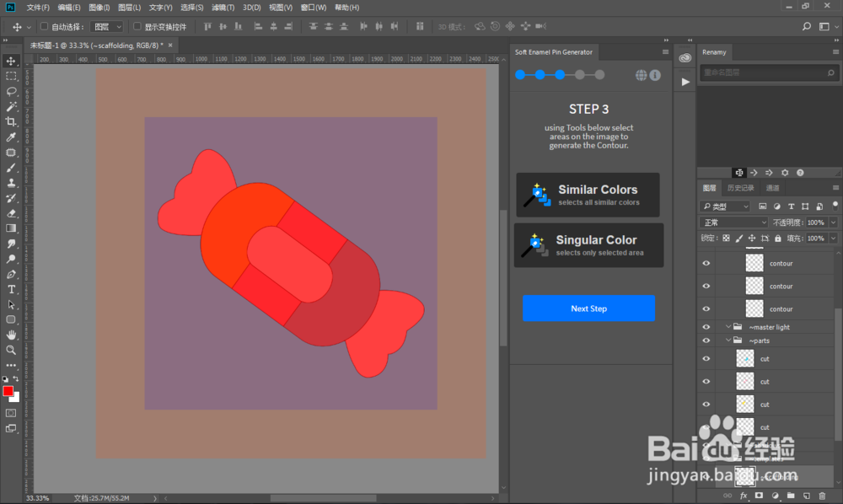
Task: Click the Renamy search input field
Action: (768, 72)
